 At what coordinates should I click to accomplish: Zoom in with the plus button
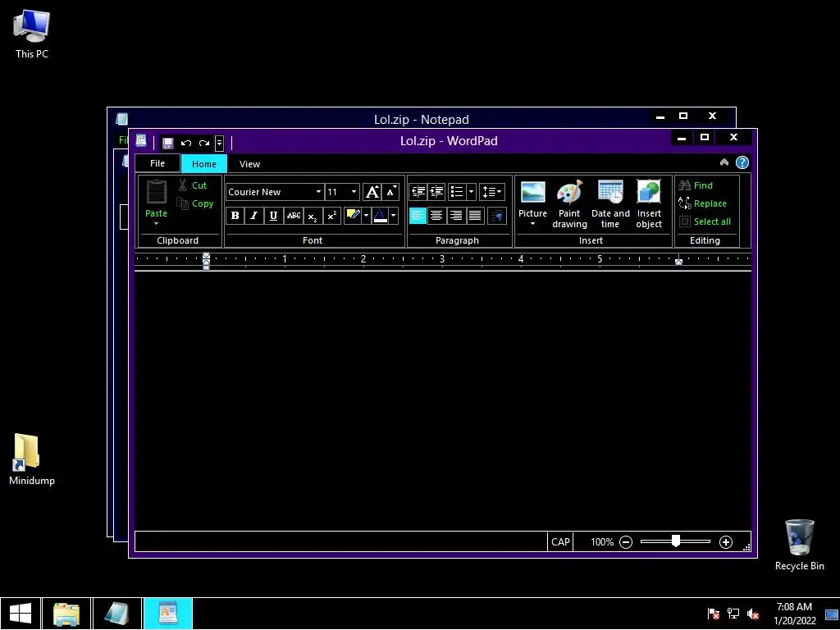726,542
